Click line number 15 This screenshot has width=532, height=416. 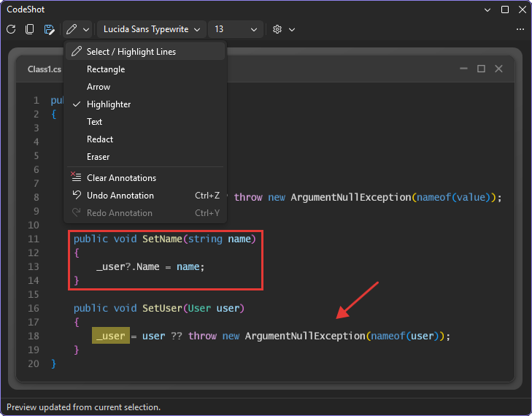click(34, 295)
